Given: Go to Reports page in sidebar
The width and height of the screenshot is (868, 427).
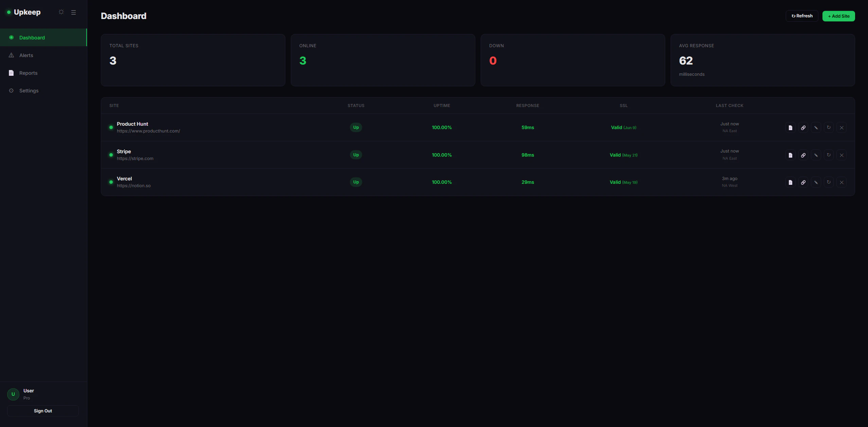Looking at the screenshot, I should pyautogui.click(x=28, y=73).
